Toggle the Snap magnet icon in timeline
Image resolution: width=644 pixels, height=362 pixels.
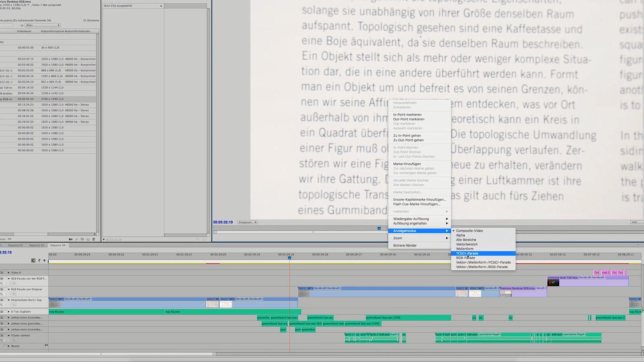[x=33, y=260]
